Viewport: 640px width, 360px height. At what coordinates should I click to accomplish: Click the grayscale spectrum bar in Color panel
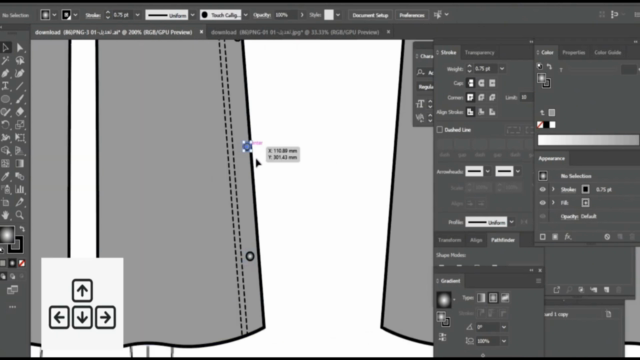(x=588, y=140)
